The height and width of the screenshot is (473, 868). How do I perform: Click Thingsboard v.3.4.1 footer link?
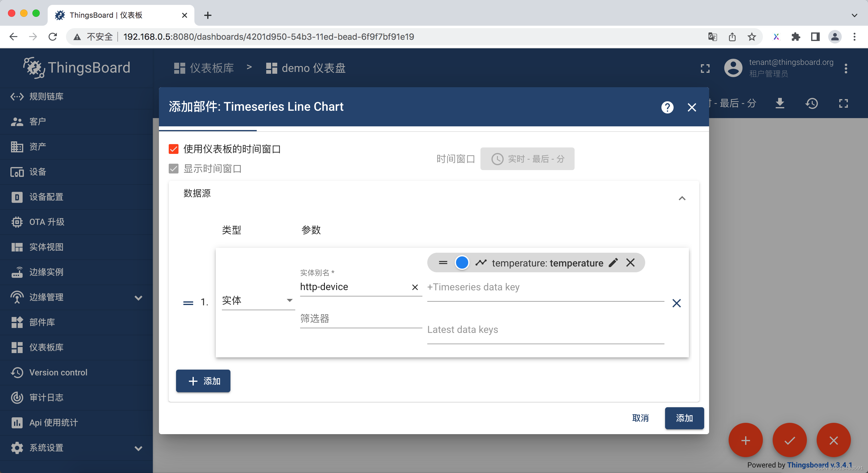pyautogui.click(x=819, y=465)
